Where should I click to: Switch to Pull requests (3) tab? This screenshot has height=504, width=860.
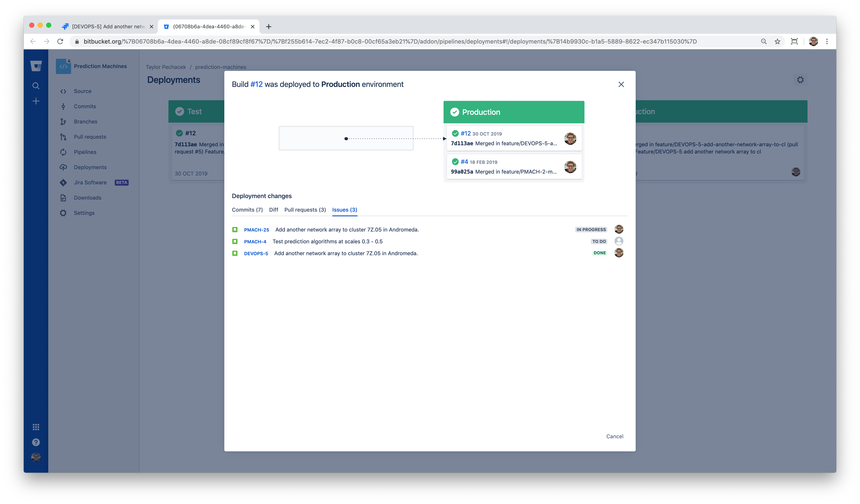coord(305,210)
